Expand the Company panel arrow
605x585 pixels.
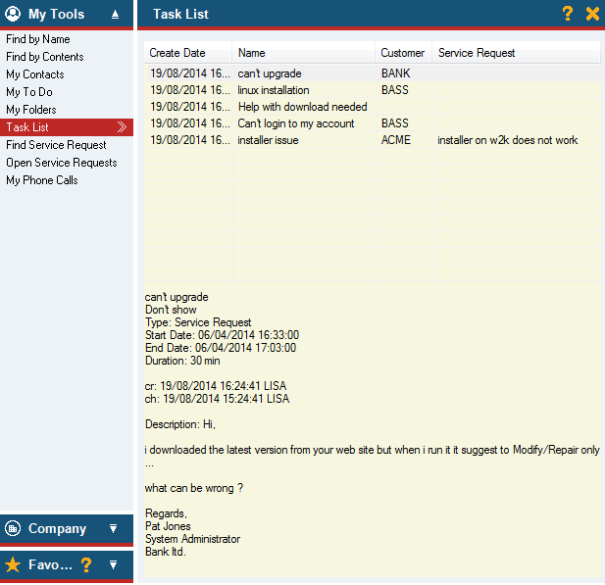tap(113, 528)
